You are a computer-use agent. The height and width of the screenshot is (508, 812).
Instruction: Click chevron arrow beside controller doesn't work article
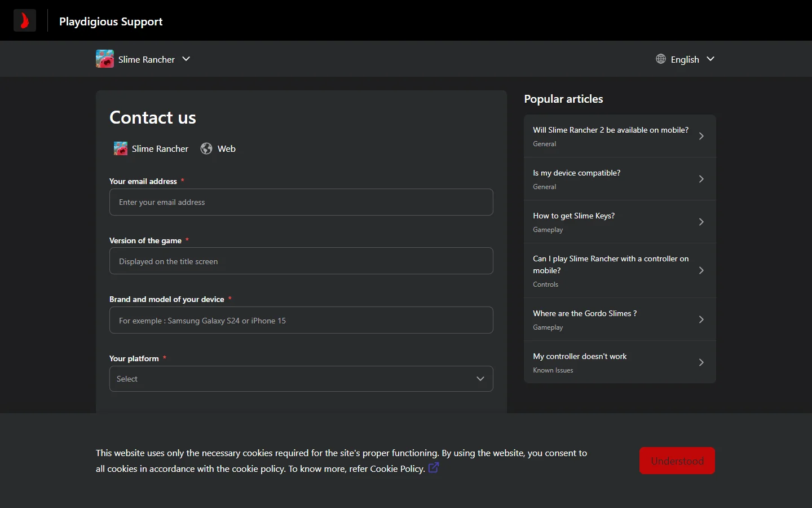701,362
